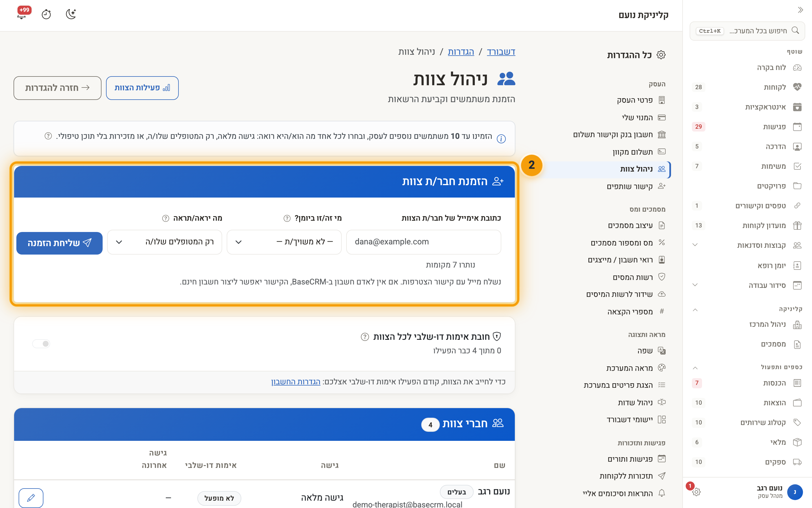Expand קבוצות וסדנאות sidebar item

(695, 245)
